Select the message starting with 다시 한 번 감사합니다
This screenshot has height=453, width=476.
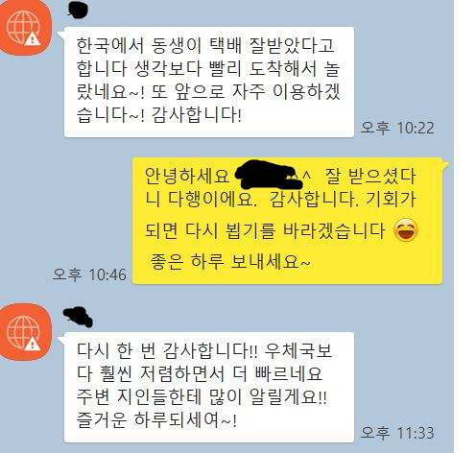click(x=209, y=387)
